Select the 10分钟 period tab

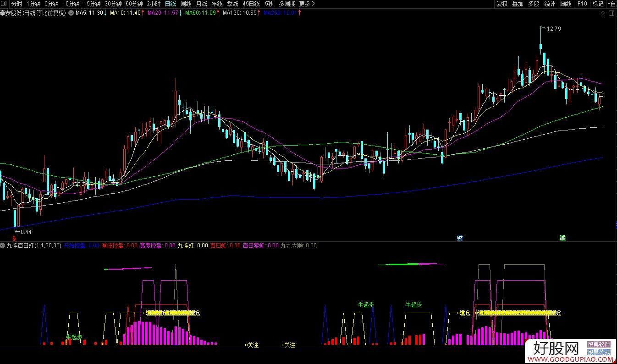71,4
